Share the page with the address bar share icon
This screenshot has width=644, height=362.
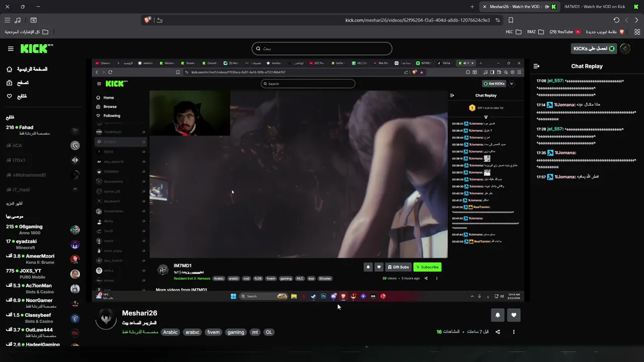(159, 20)
